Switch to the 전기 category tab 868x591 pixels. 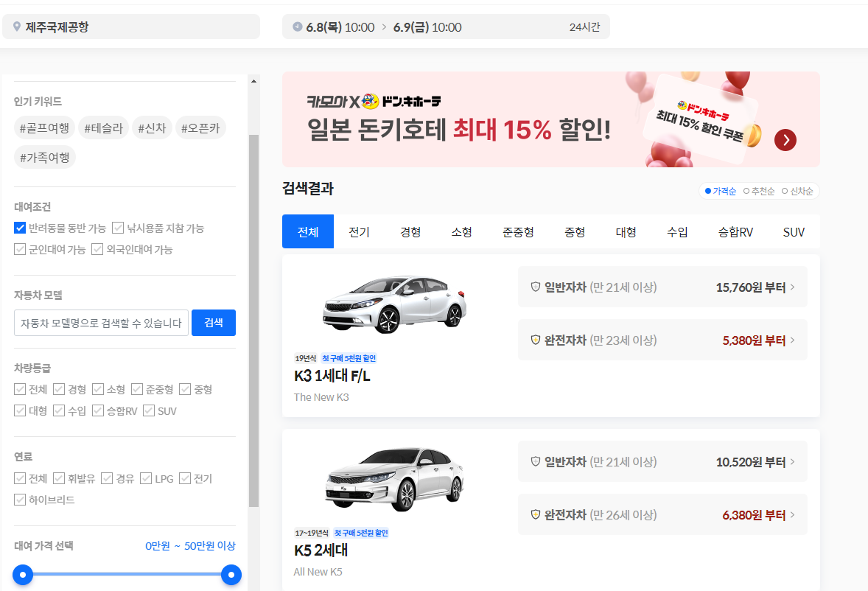tap(359, 231)
